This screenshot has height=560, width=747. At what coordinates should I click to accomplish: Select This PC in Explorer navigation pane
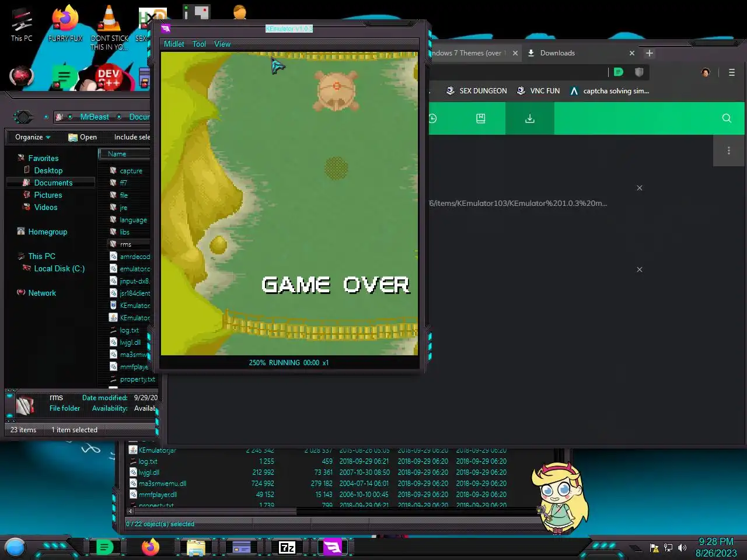point(41,256)
